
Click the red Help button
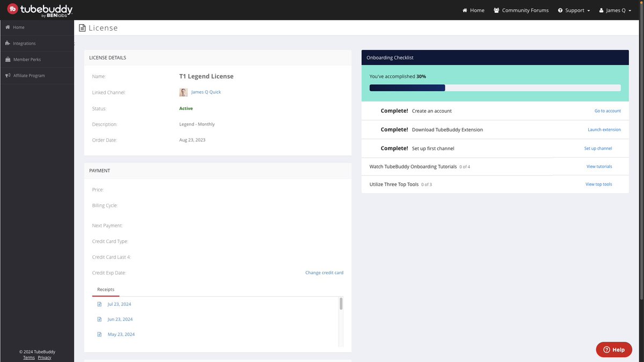[614, 350]
